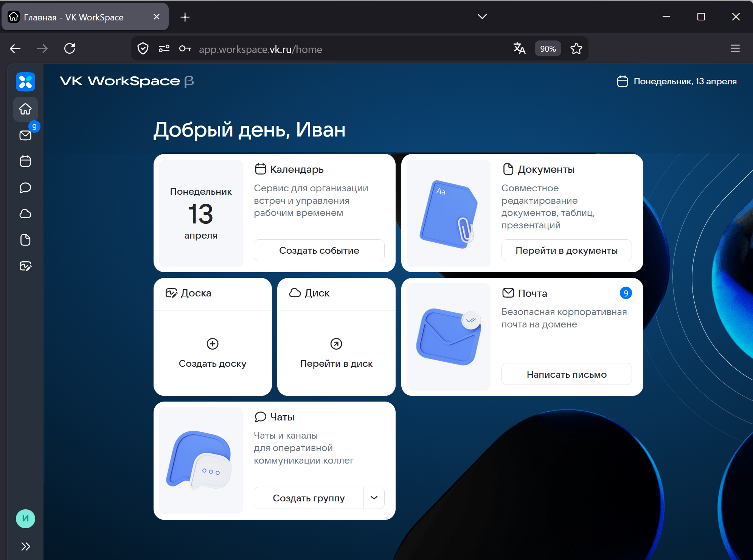Click the VK WorkSpace app logo

[25, 82]
